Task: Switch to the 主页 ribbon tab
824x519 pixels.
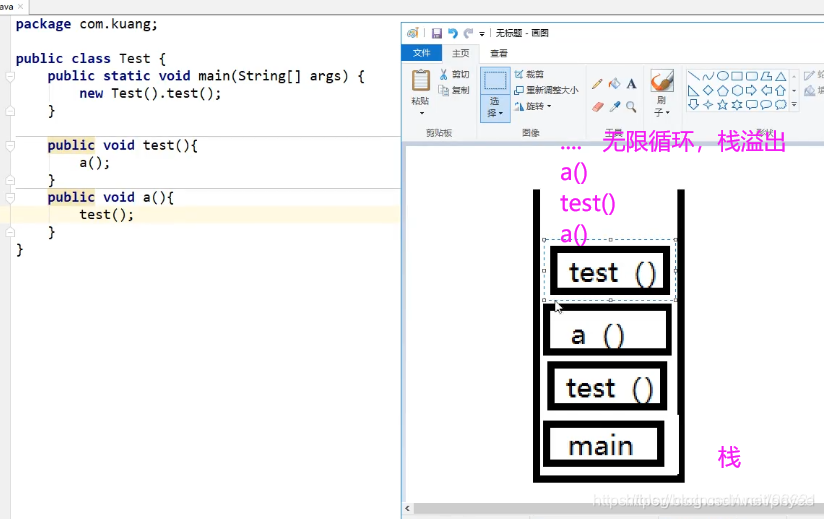Action: tap(461, 53)
